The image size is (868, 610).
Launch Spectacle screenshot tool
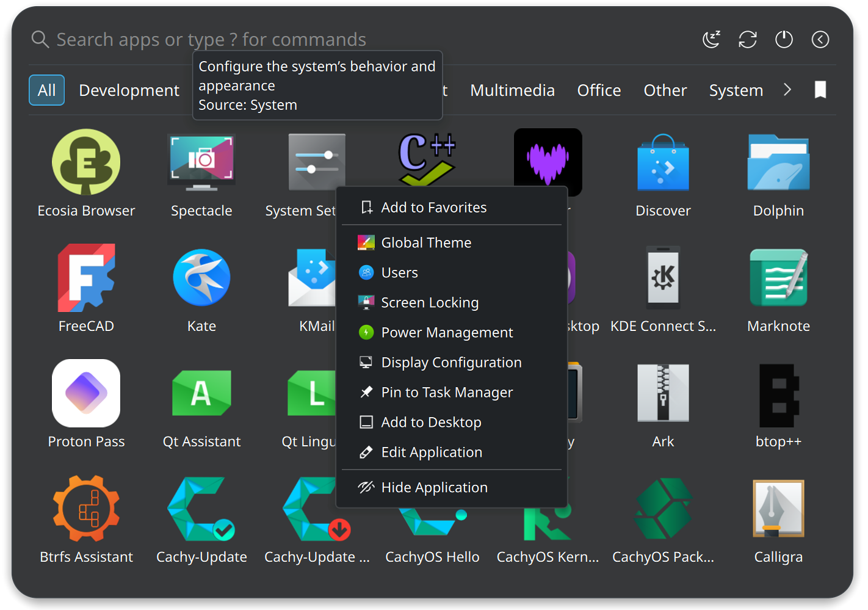[x=201, y=174]
